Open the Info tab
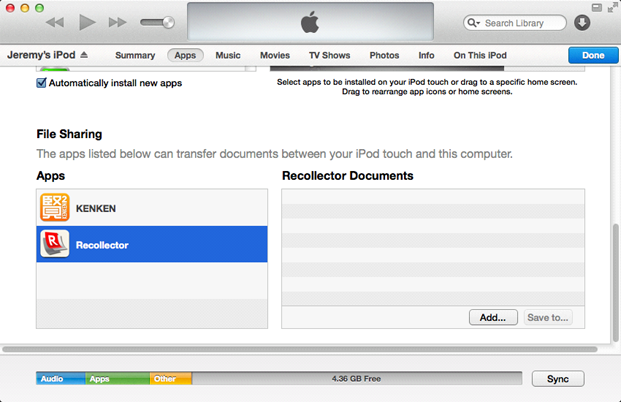The width and height of the screenshot is (621, 402). (x=426, y=55)
